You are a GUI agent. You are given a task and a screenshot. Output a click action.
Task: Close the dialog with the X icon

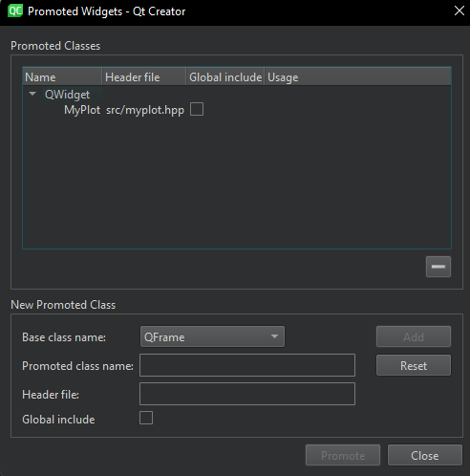tap(459, 11)
